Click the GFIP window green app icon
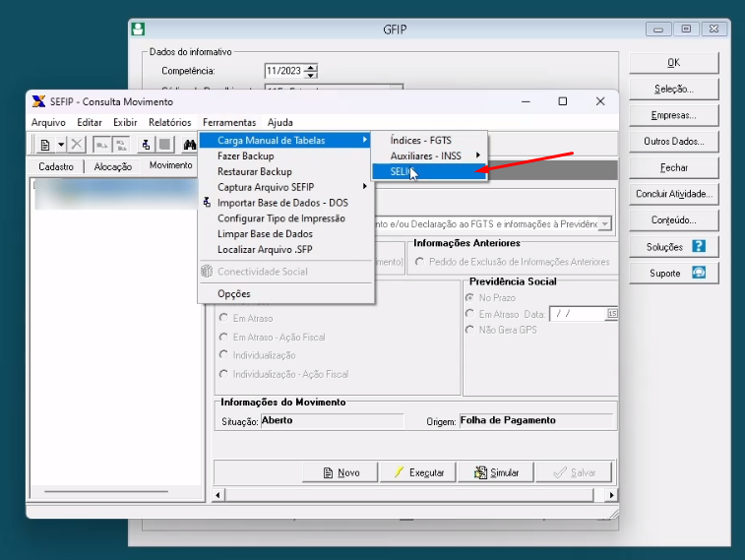This screenshot has height=560, width=745. tap(138, 29)
